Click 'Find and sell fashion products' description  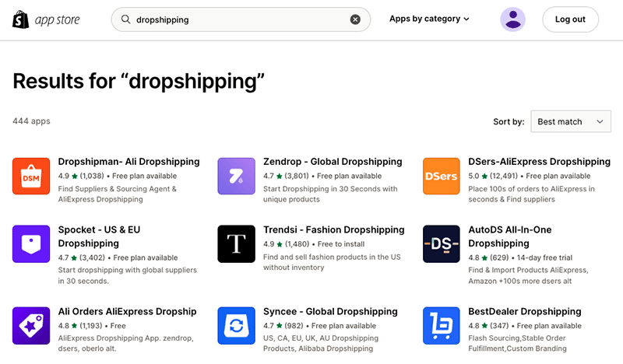pos(332,262)
